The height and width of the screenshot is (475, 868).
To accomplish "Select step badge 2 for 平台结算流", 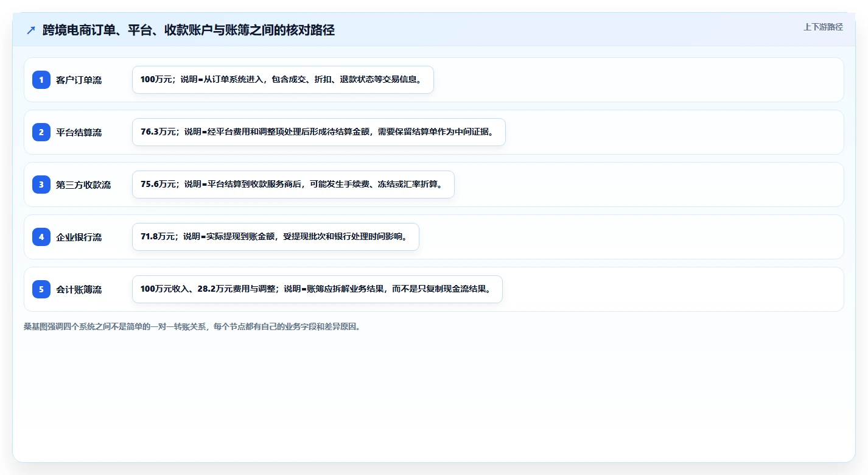I will [41, 132].
